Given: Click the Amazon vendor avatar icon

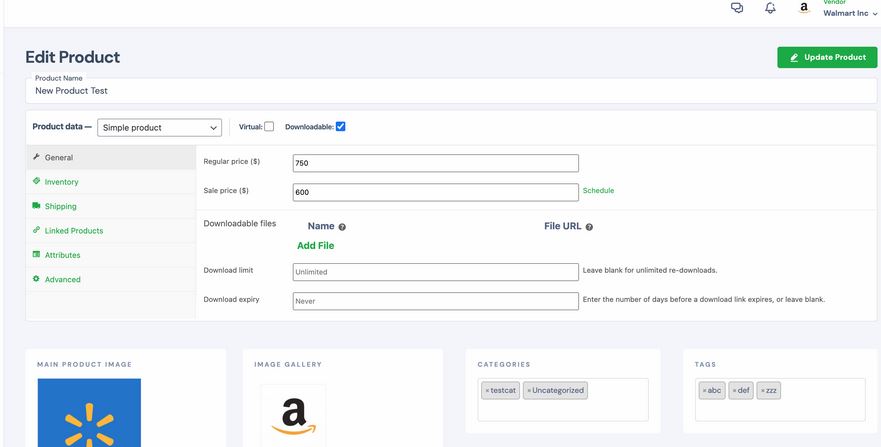Looking at the screenshot, I should pos(804,8).
